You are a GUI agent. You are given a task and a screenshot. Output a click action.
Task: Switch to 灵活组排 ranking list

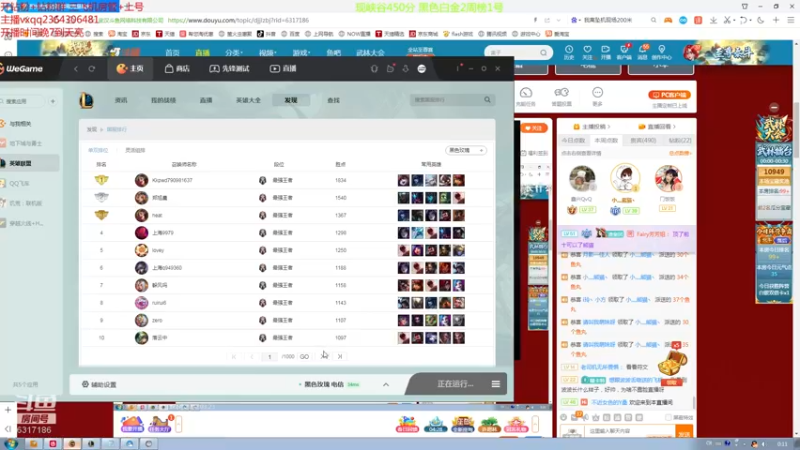click(135, 151)
